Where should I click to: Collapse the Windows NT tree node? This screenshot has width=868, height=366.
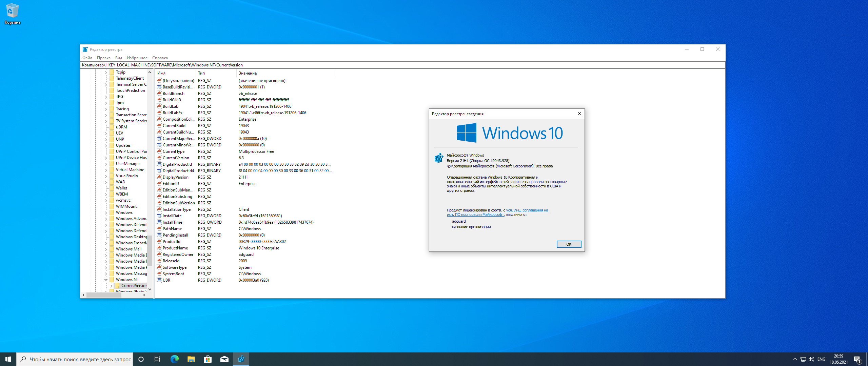[106, 280]
